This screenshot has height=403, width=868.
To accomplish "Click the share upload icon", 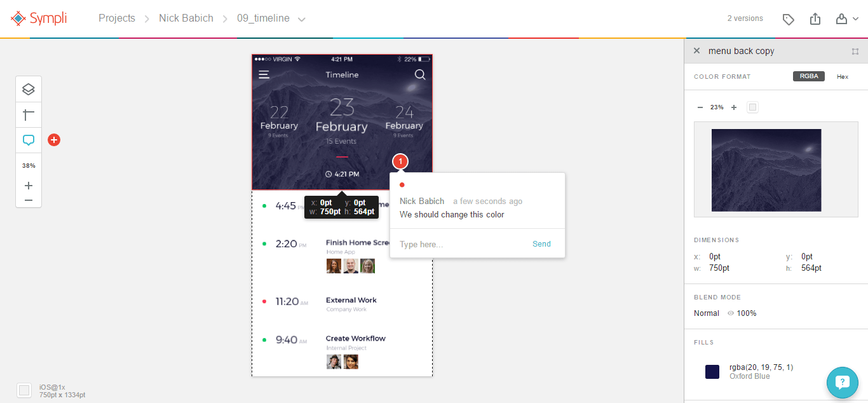I will pyautogui.click(x=815, y=19).
